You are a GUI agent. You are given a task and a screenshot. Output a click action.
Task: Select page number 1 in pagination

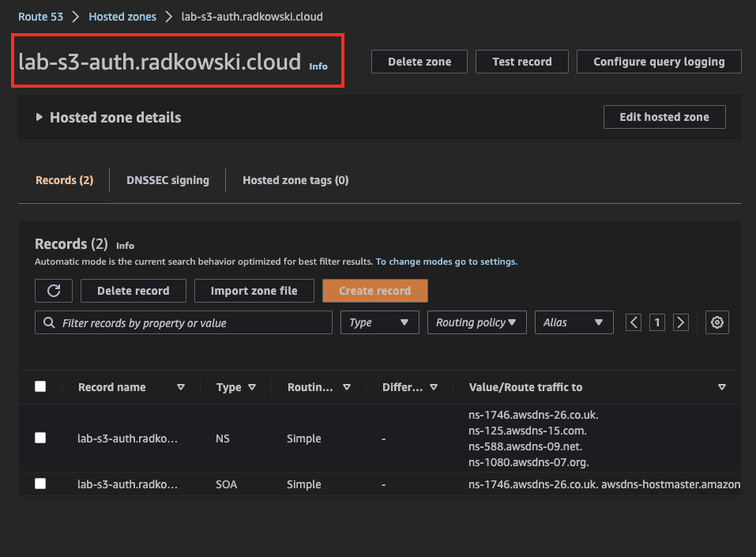click(x=657, y=322)
